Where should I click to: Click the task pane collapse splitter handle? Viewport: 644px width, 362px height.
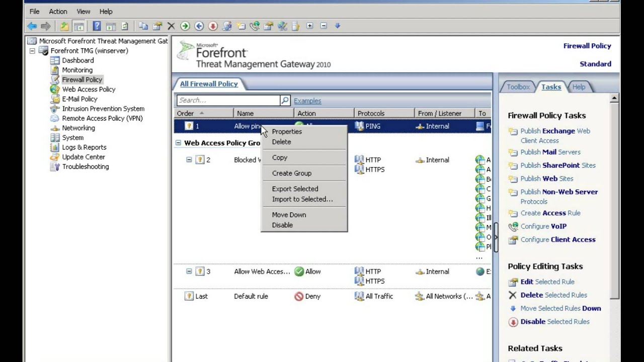tap(496, 237)
